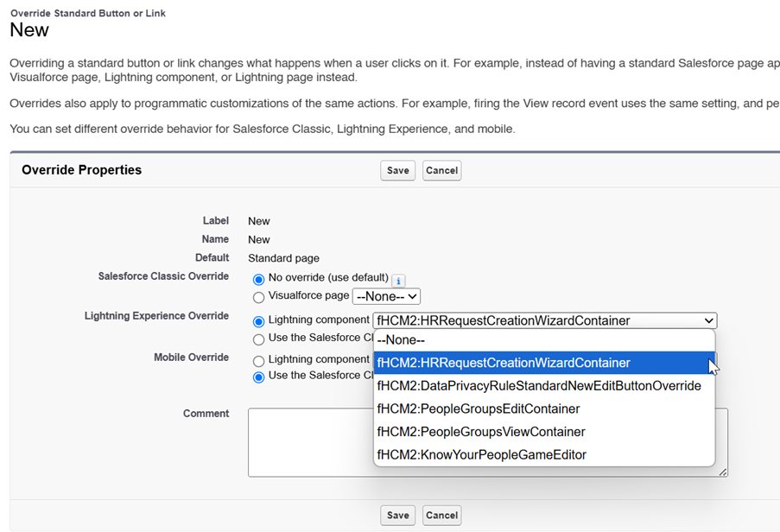Open the Visualforce page --None-- dropdown
Viewport: 780px width, 532px height.
pyautogui.click(x=386, y=296)
